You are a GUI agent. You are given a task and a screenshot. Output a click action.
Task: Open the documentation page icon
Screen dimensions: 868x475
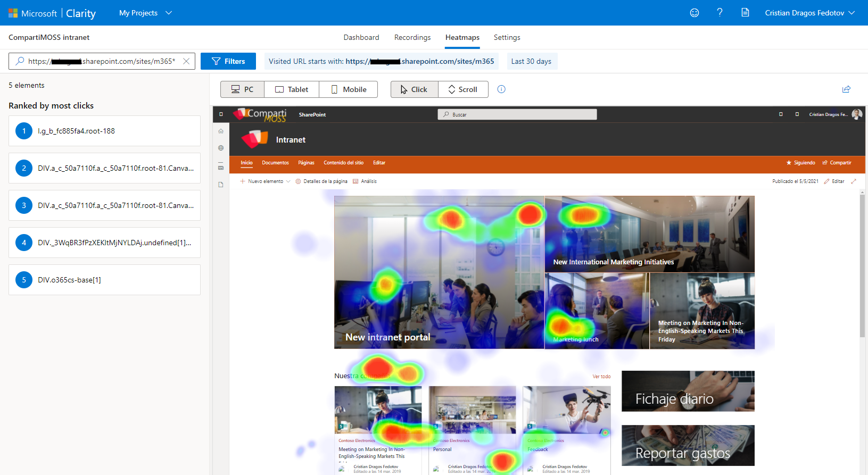pyautogui.click(x=745, y=13)
